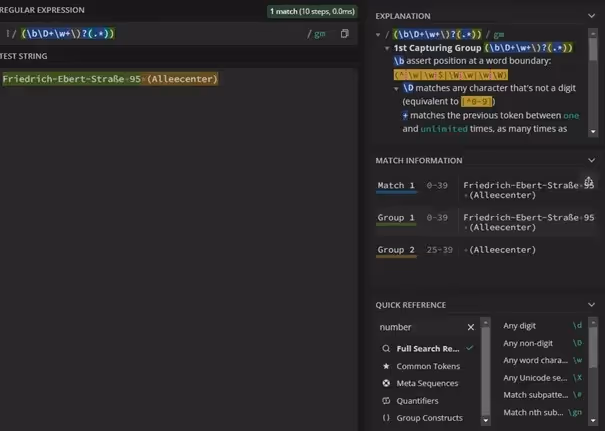
Task: Select the 'Match subpatte...' reference entry
Action: click(542, 395)
